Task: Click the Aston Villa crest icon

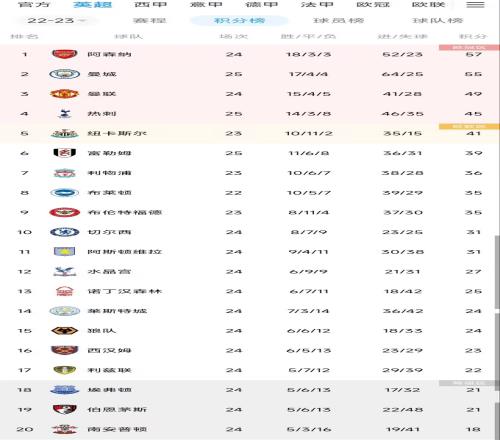Action: click(65, 252)
